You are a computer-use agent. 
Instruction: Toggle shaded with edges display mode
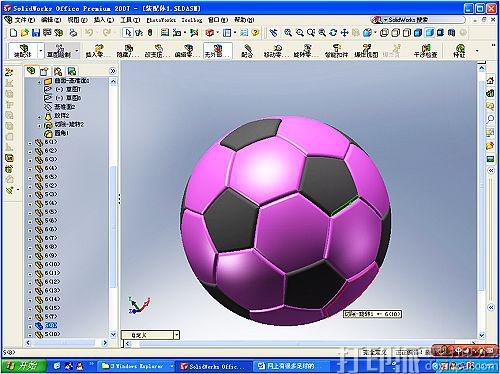click(x=418, y=33)
